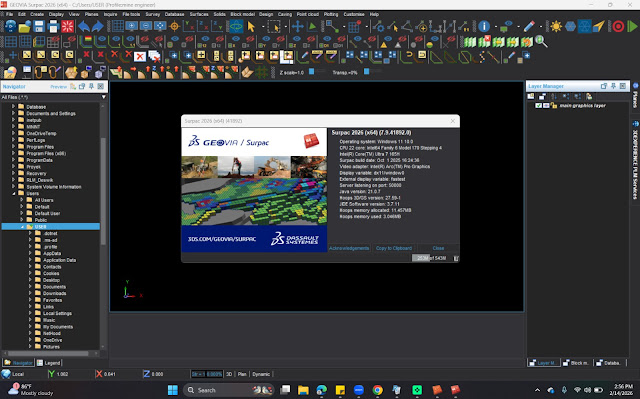The image size is (640, 399).
Task: Click Copy to Clipboard button
Action: point(394,248)
